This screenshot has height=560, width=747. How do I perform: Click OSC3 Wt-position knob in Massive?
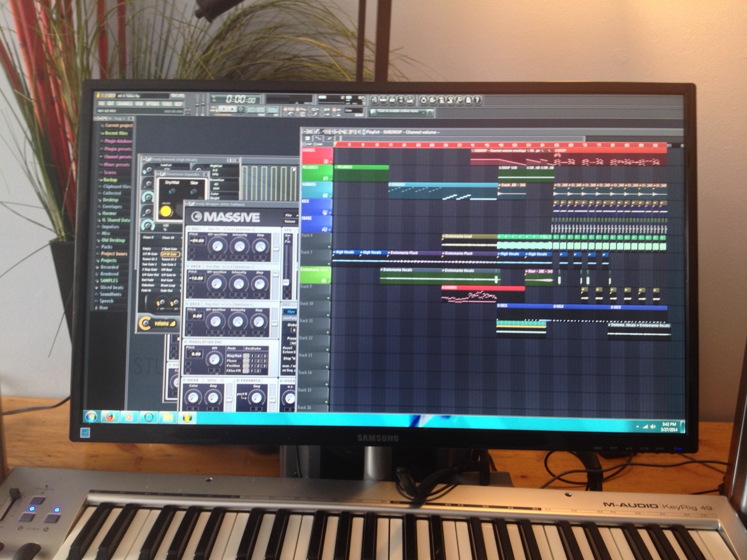[216, 321]
